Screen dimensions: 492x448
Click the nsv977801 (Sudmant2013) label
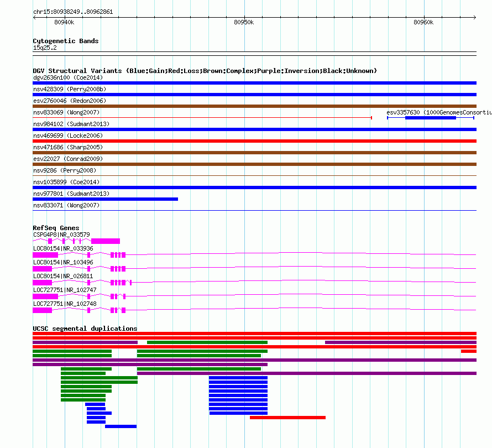tap(71, 194)
